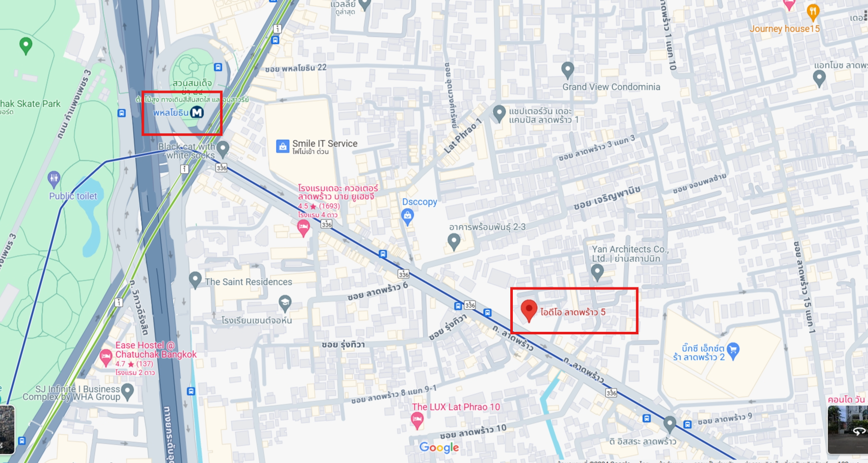Click the Grand View Condominia location pin

coord(567,70)
